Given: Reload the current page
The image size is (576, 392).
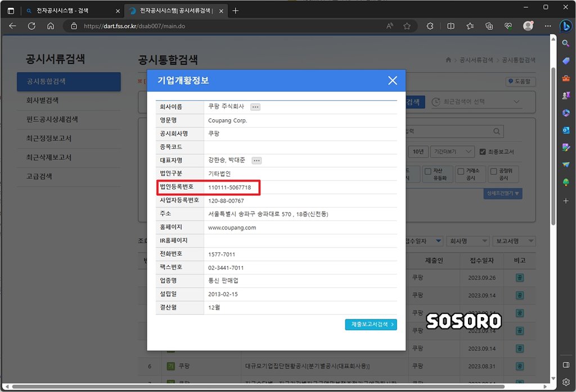Looking at the screenshot, I should [31, 26].
